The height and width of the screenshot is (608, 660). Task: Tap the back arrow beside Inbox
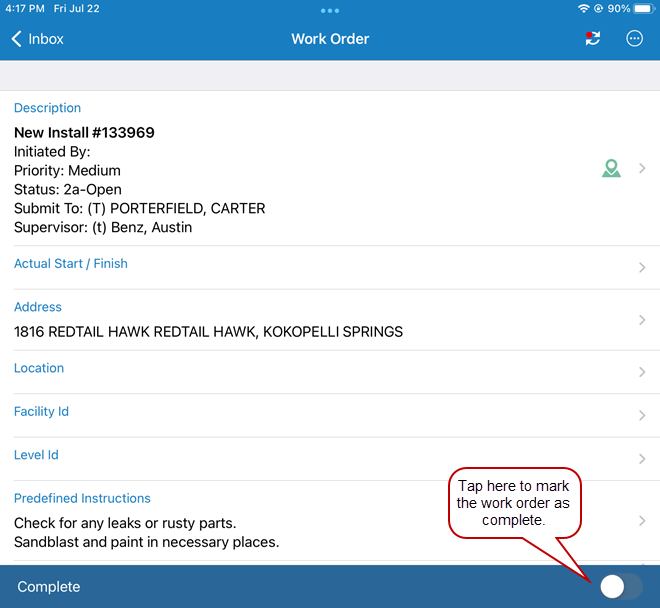(17, 39)
